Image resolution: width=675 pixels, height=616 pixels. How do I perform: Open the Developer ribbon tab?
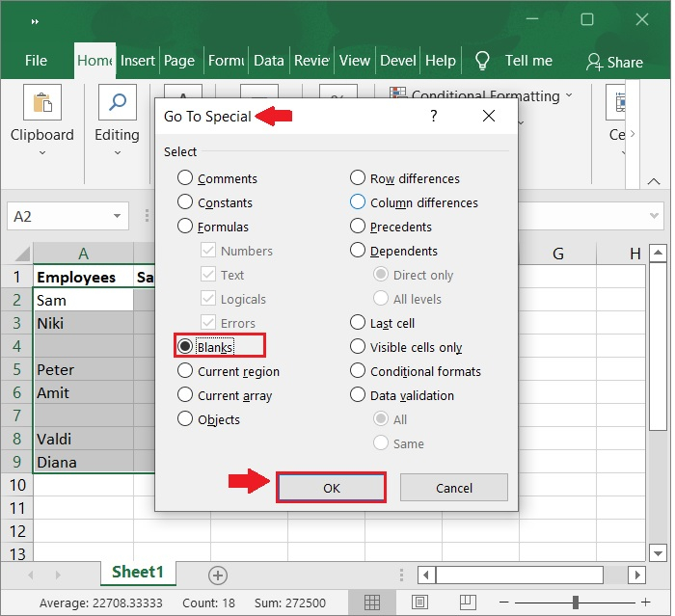(x=398, y=61)
